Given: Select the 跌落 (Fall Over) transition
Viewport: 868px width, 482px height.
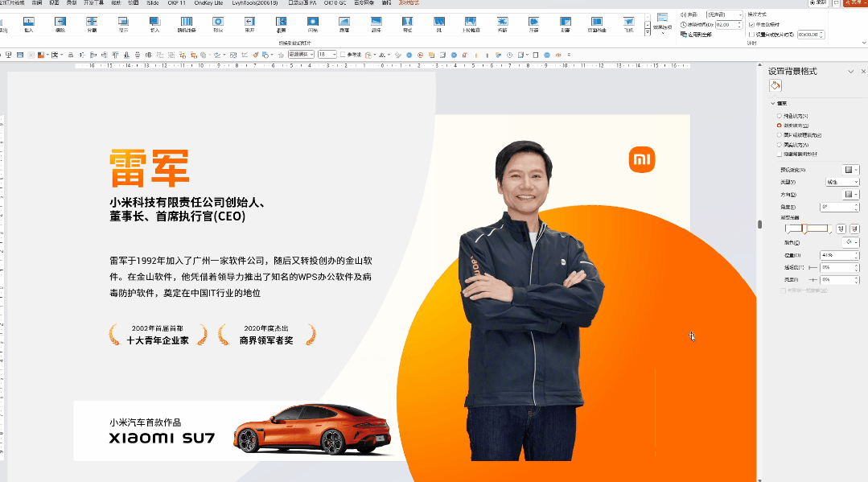Looking at the screenshot, I should pyautogui.click(x=344, y=24).
